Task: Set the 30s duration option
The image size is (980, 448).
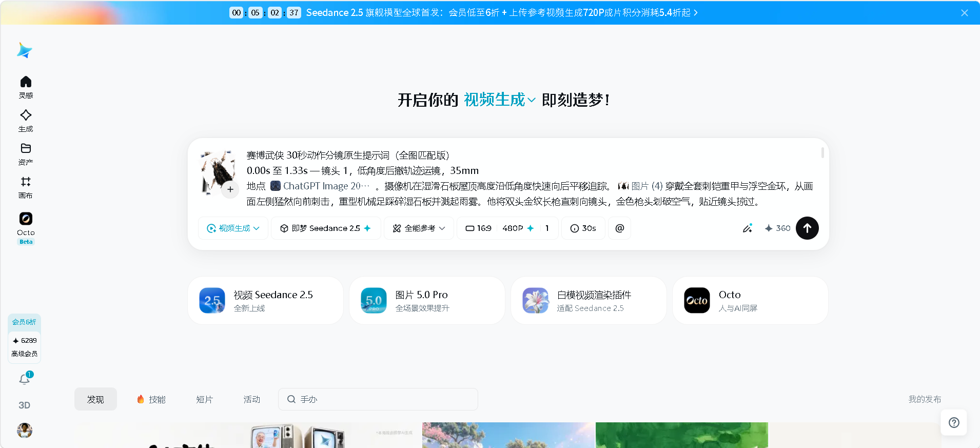Action: tap(583, 228)
